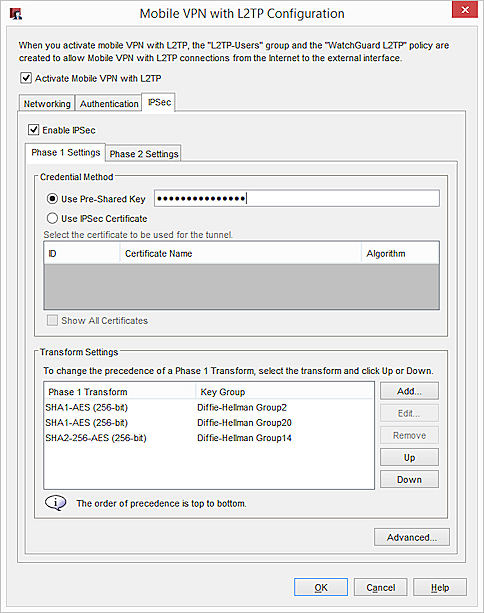Image resolution: width=484 pixels, height=613 pixels.
Task: Move transform Down in precedence
Action: pos(409,479)
